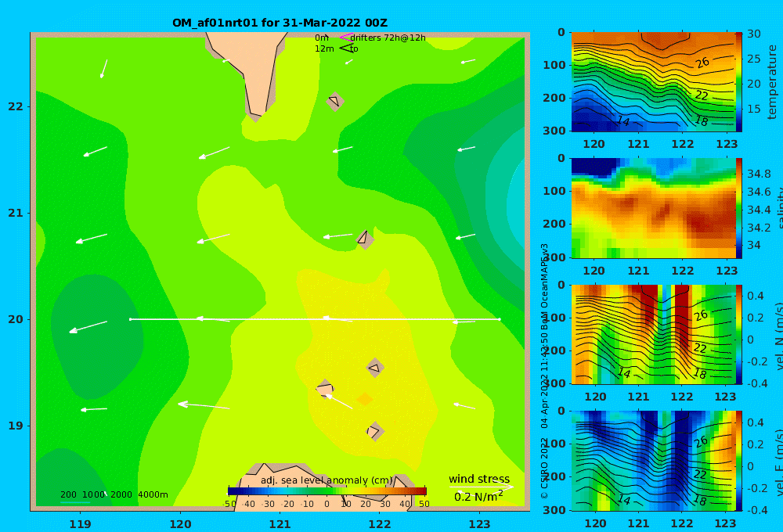Click longitude label 123 on main map
The height and width of the screenshot is (532, 783).
pos(480,524)
